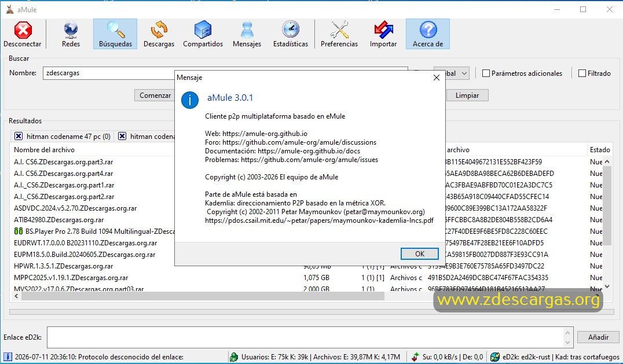This screenshot has height=364, width=623.
Task: Click the blue info icon in Mensaje dialog
Action: (x=189, y=100)
